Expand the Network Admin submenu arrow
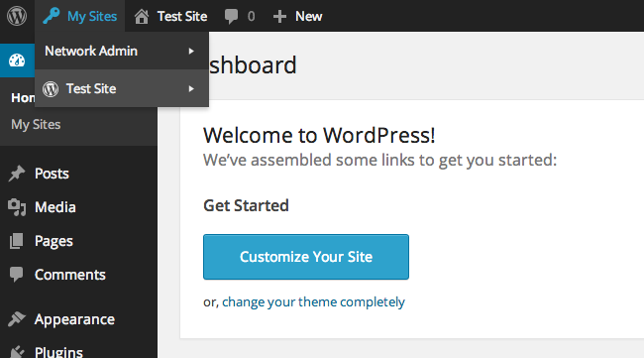Viewport: 644px width, 358px height. click(x=191, y=51)
